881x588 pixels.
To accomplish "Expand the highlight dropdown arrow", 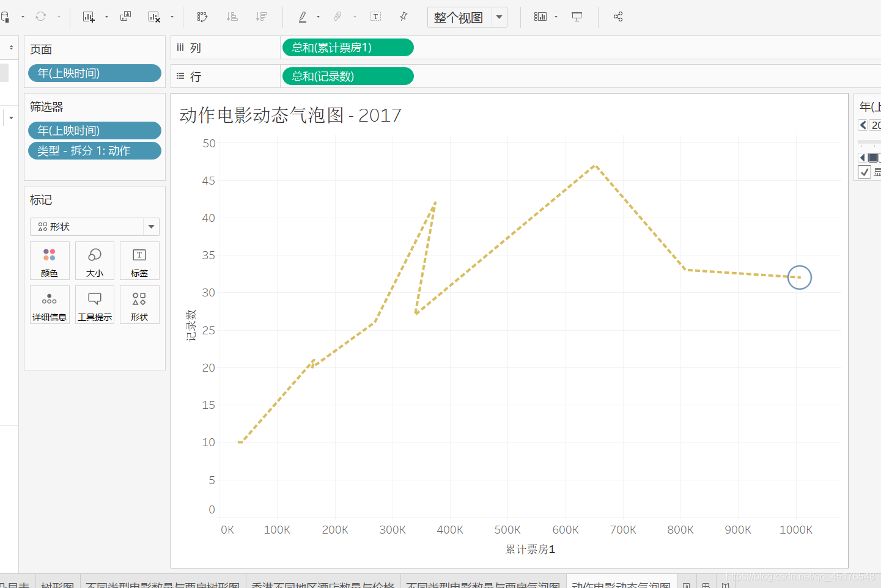I will tap(318, 17).
